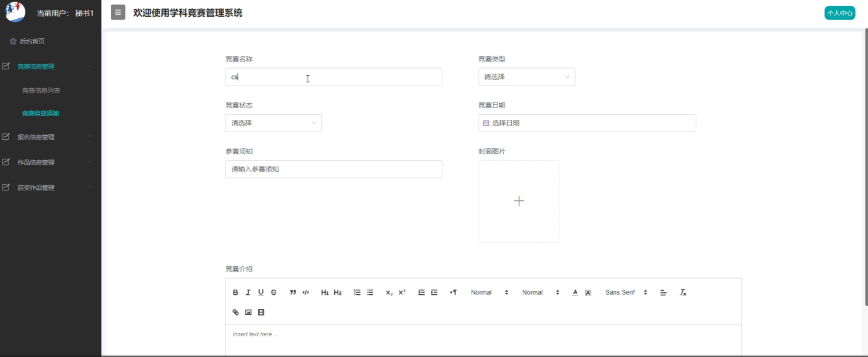Image resolution: width=868 pixels, height=357 pixels.
Task: Toggle right-to-left text direction
Action: coord(453,293)
